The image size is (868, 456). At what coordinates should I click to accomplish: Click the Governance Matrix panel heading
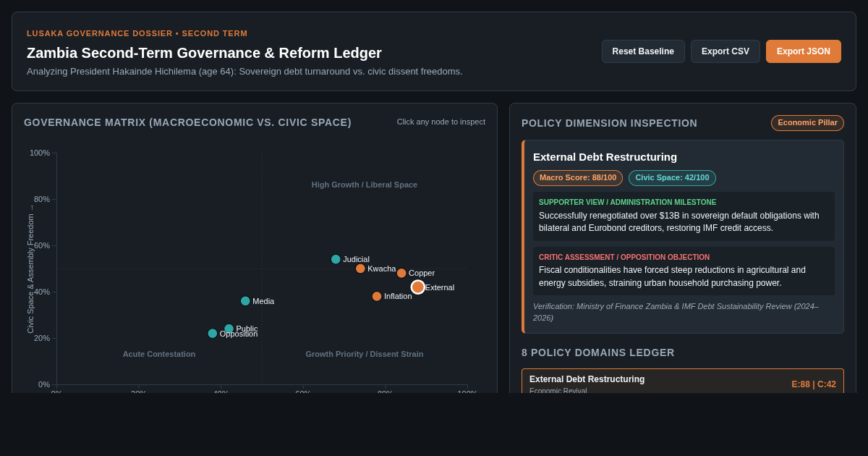[x=188, y=122]
